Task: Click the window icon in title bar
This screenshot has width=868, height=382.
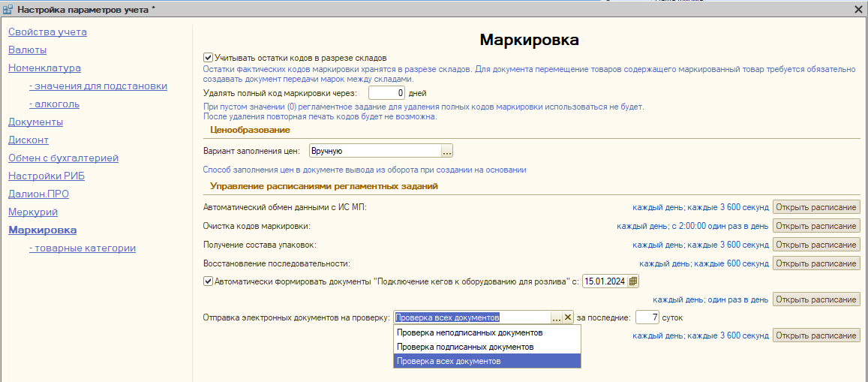Action: point(8,10)
